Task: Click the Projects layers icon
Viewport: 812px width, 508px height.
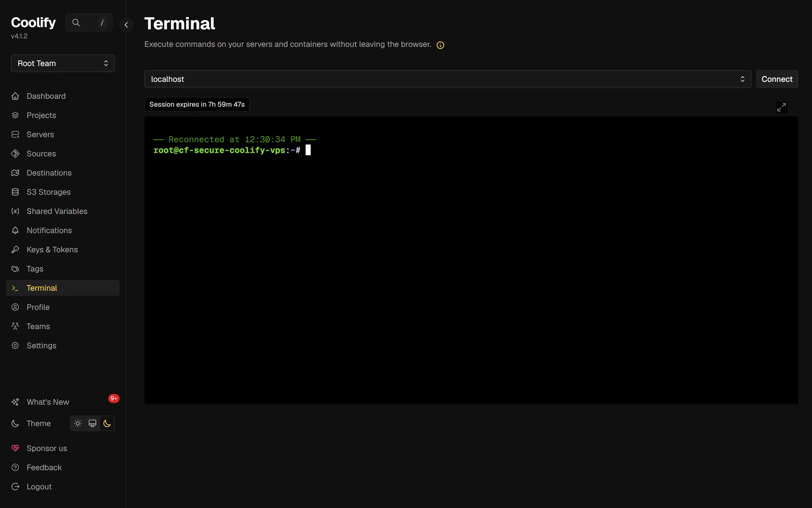Action: click(15, 115)
